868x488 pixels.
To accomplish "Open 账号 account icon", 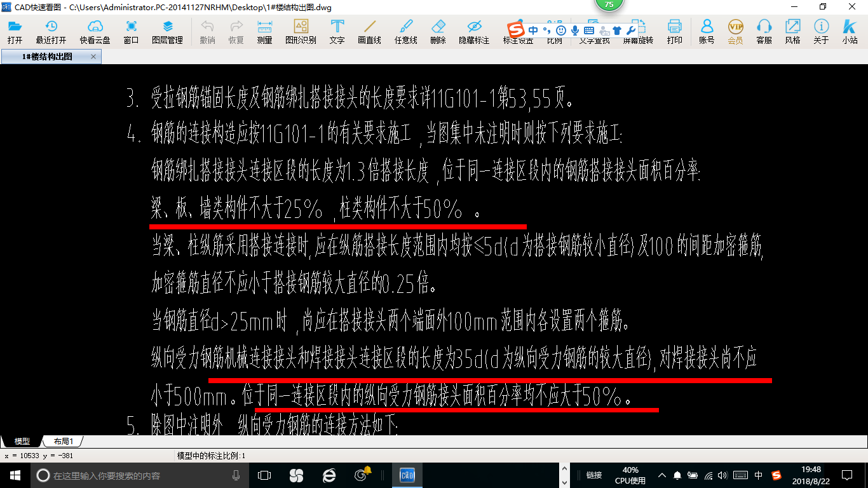I will [x=707, y=32].
